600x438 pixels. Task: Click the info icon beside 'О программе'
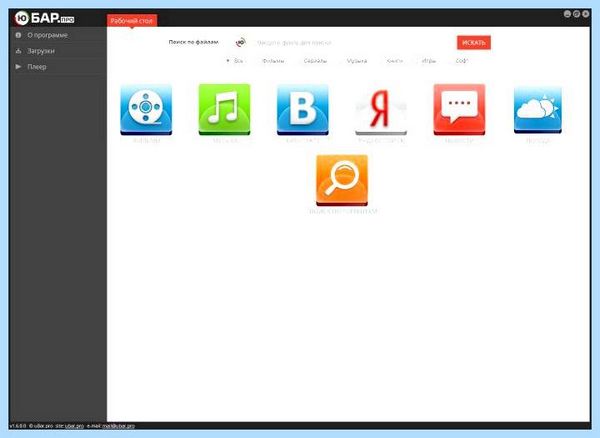point(18,35)
